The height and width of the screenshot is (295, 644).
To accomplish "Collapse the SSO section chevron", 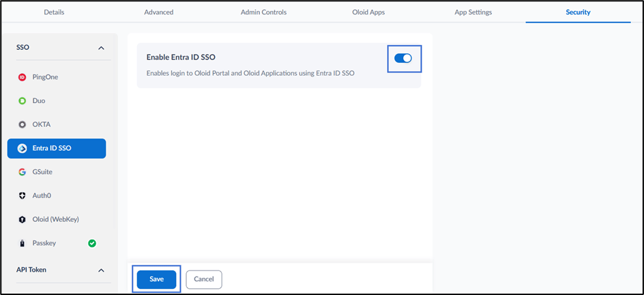I will tap(101, 48).
